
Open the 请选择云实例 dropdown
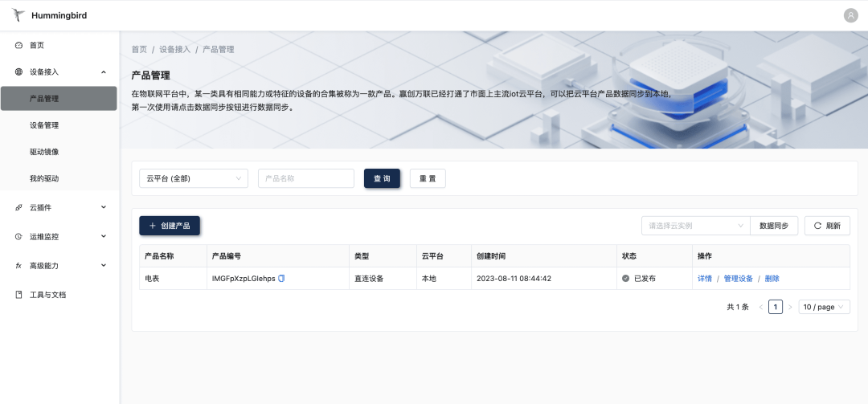[x=695, y=226]
